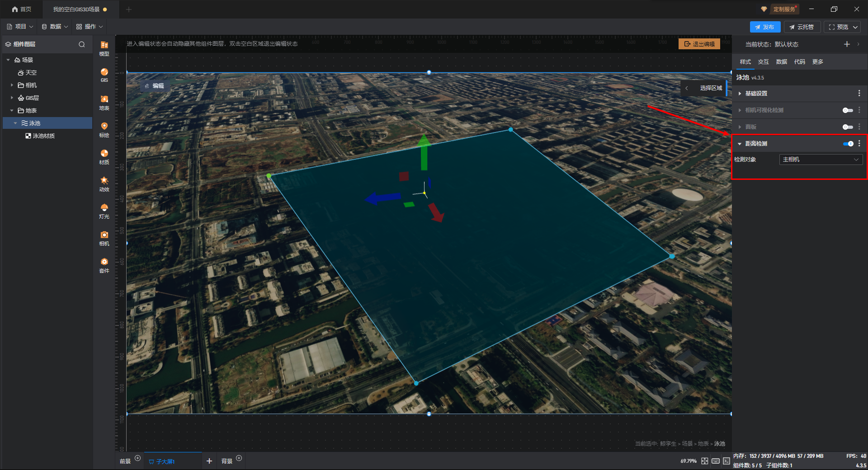Enable the 相机可视化检测 toggle

coord(848,110)
